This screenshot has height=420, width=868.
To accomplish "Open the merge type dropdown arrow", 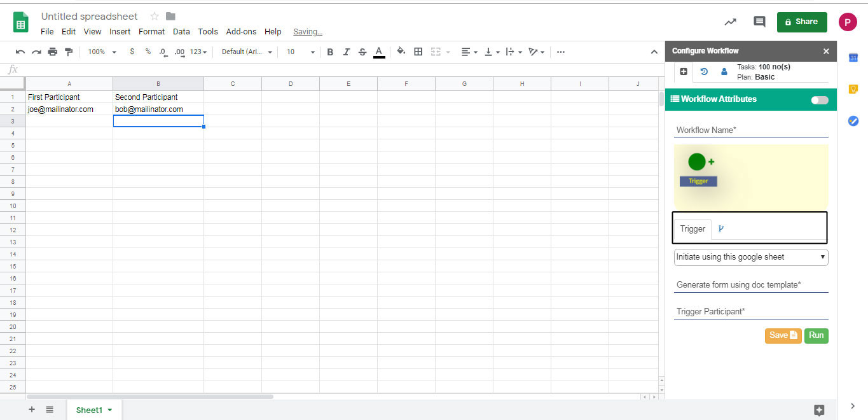I will 448,52.
